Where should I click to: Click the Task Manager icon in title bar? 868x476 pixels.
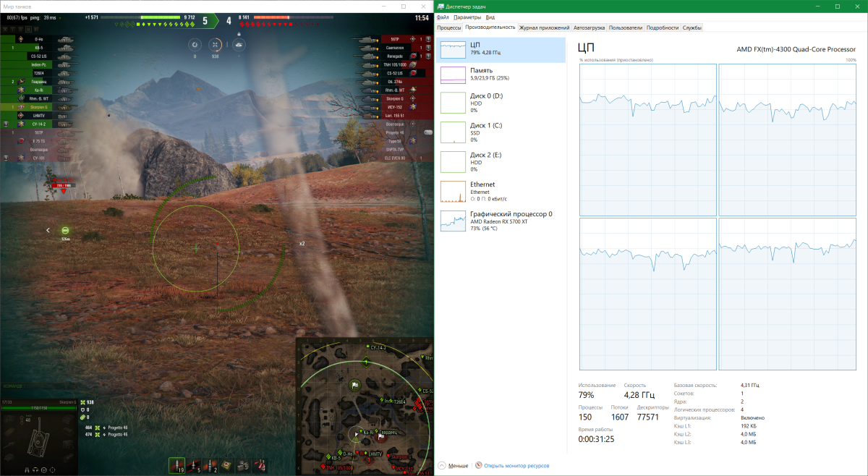(x=440, y=7)
